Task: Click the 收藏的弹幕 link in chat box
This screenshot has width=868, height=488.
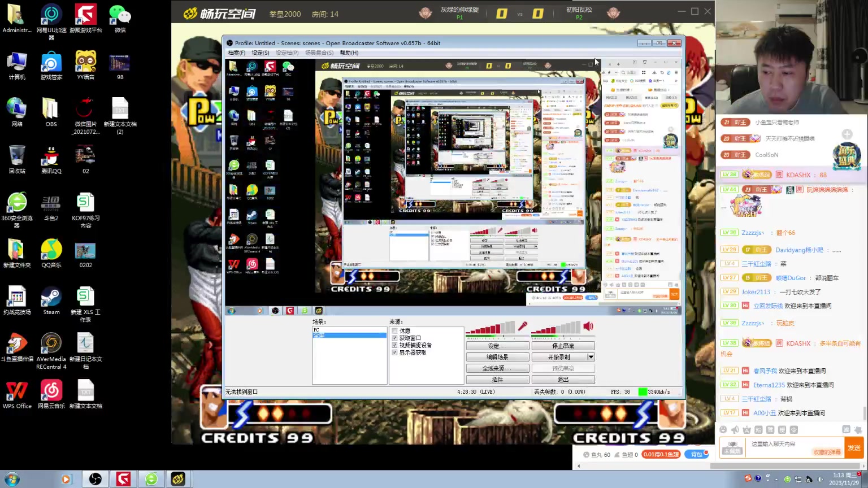Action: 827,452
